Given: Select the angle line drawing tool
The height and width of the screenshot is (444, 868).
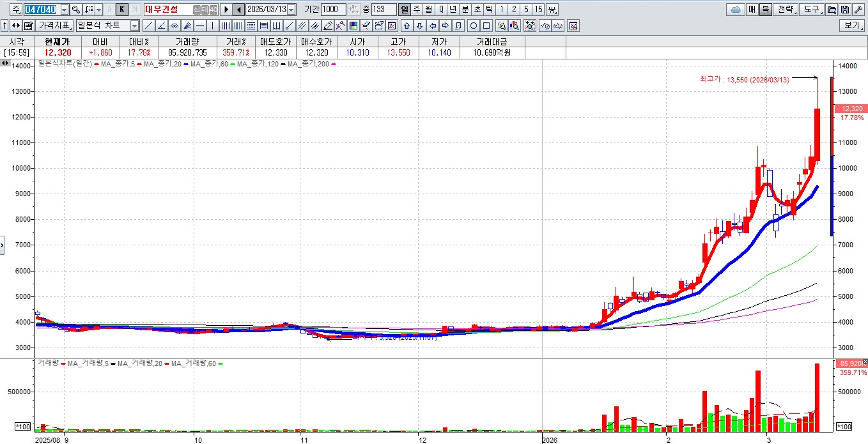Looking at the screenshot, I should tap(162, 26).
